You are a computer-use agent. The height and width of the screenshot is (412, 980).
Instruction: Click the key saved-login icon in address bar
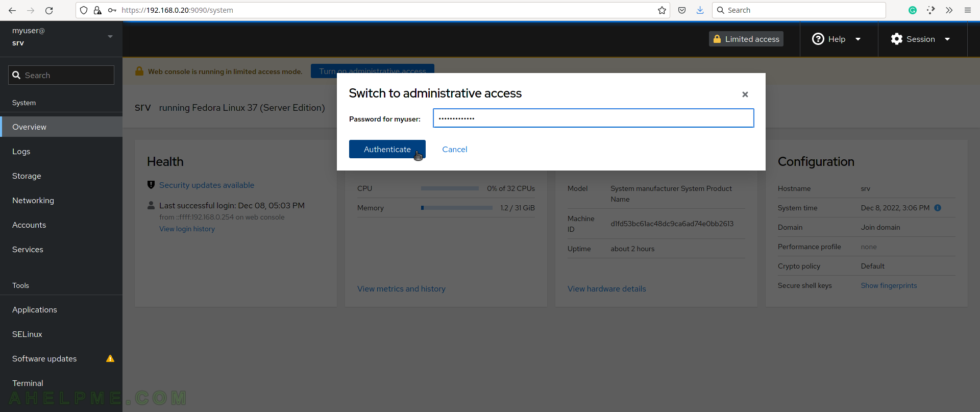112,10
